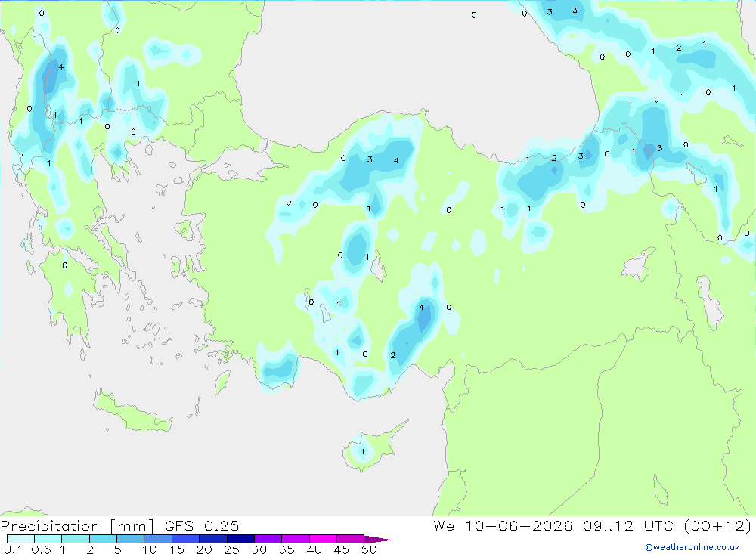
Task: Select the legend swatch between 5 and 10
Action: pyautogui.click(x=131, y=539)
